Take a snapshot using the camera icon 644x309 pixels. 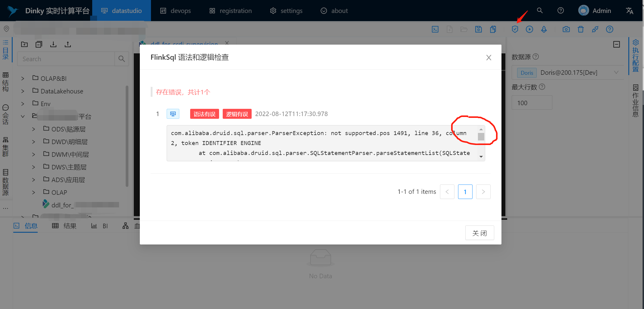(566, 29)
